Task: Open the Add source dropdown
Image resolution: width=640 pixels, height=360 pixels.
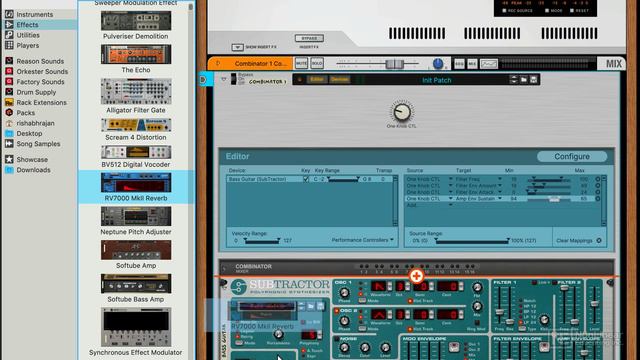Action: click(x=451, y=205)
